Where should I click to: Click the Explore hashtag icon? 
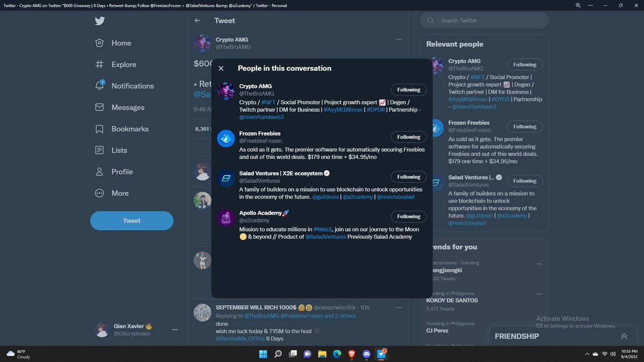coord(99,64)
